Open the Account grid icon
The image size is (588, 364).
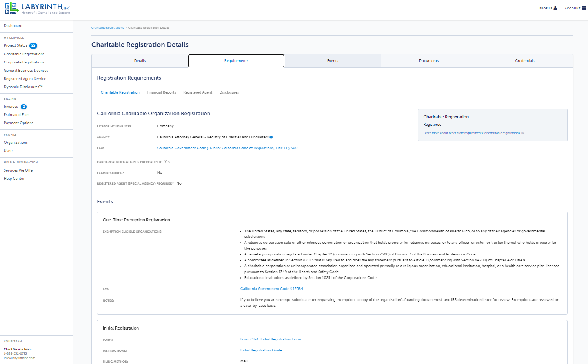[x=584, y=8]
